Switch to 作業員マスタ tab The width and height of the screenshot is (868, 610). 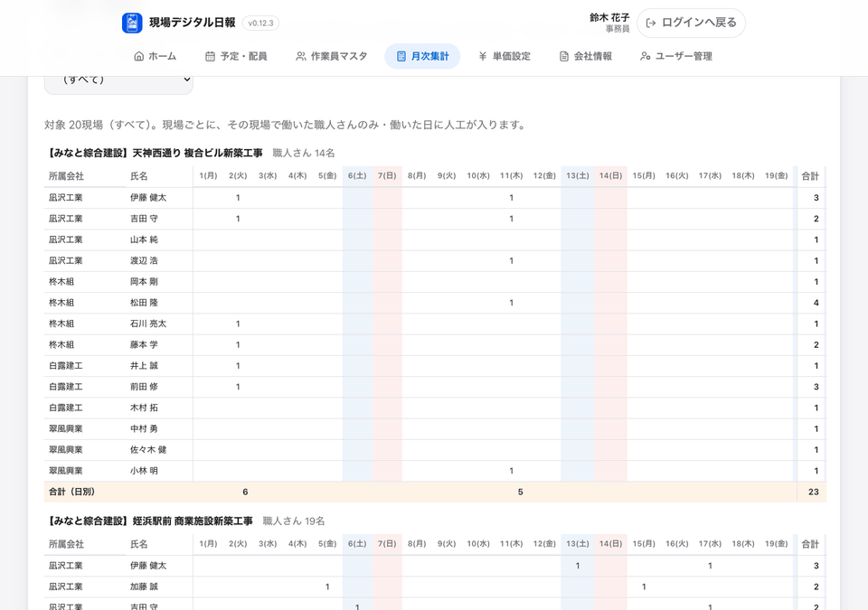(331, 56)
